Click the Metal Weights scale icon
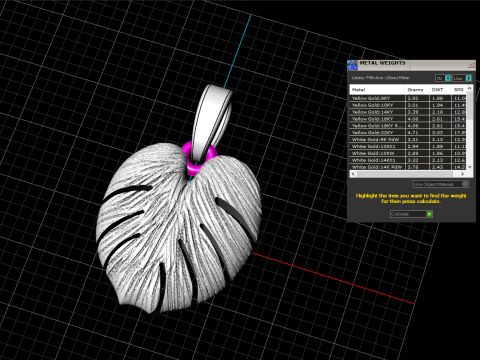480x360 pixels. (352, 65)
